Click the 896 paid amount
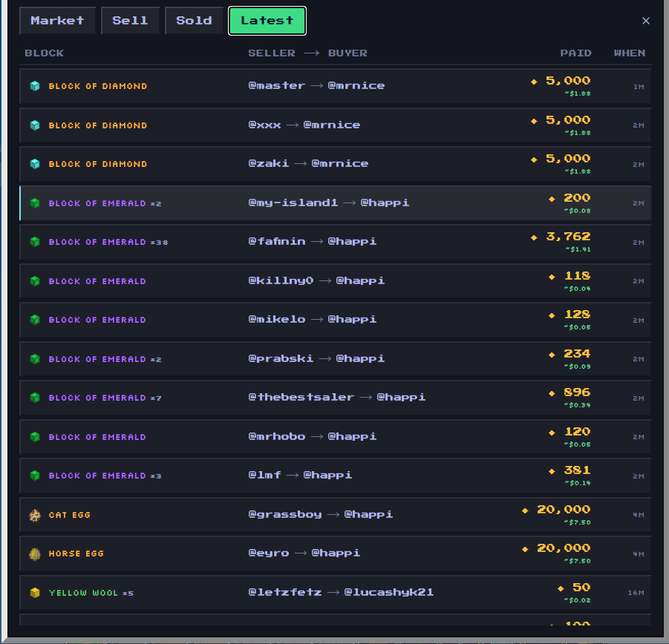669x644 pixels. (x=577, y=392)
